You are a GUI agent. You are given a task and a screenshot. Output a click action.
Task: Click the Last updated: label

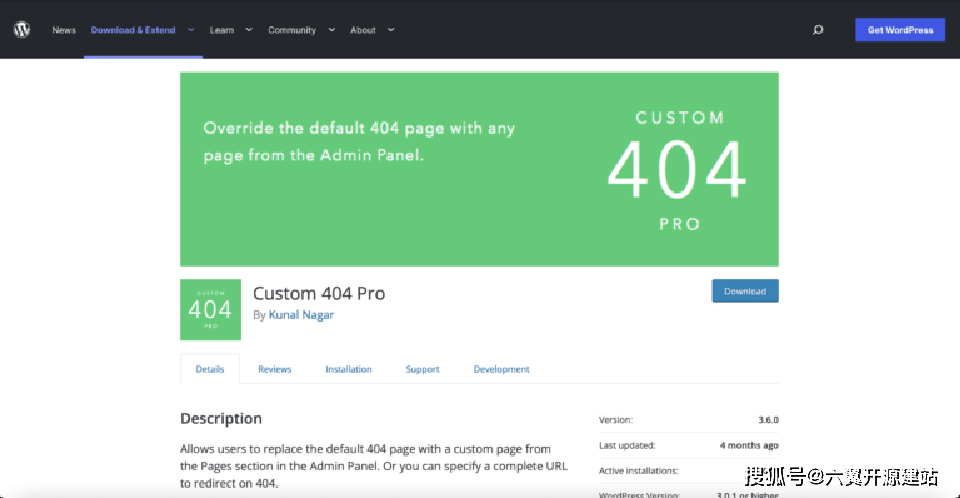[627, 445]
